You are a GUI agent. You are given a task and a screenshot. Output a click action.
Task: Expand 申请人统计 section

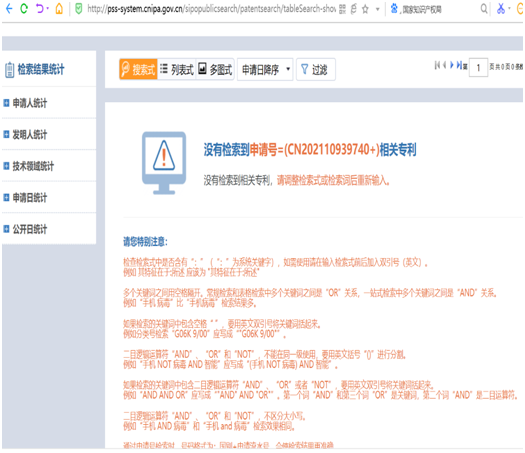click(x=6, y=103)
